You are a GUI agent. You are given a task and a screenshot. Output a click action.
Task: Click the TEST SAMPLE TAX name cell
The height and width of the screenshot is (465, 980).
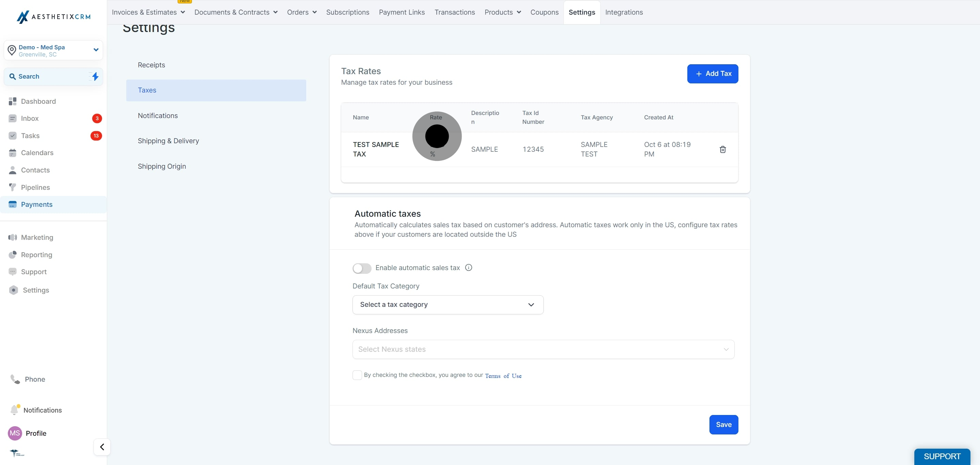point(376,149)
